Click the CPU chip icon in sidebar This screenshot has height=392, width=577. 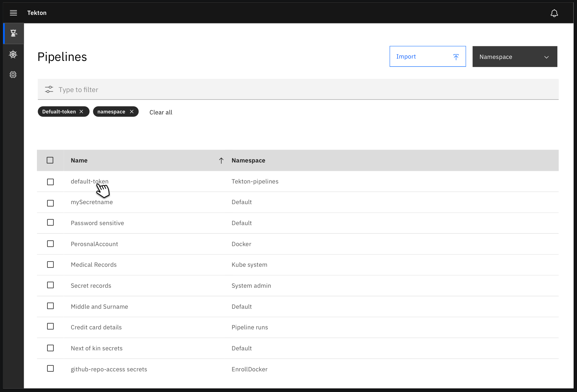(13, 74)
